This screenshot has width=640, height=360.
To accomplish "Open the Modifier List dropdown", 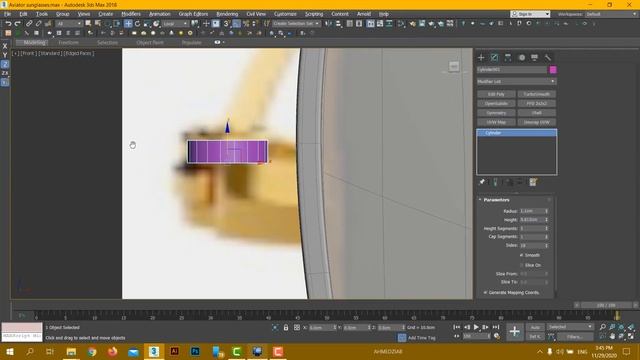I will (516, 82).
